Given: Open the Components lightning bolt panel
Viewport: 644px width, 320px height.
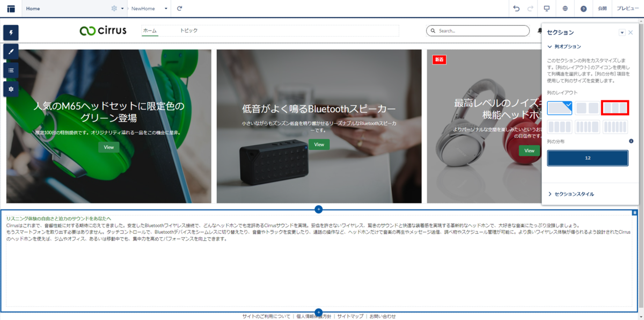Looking at the screenshot, I should click(x=11, y=33).
